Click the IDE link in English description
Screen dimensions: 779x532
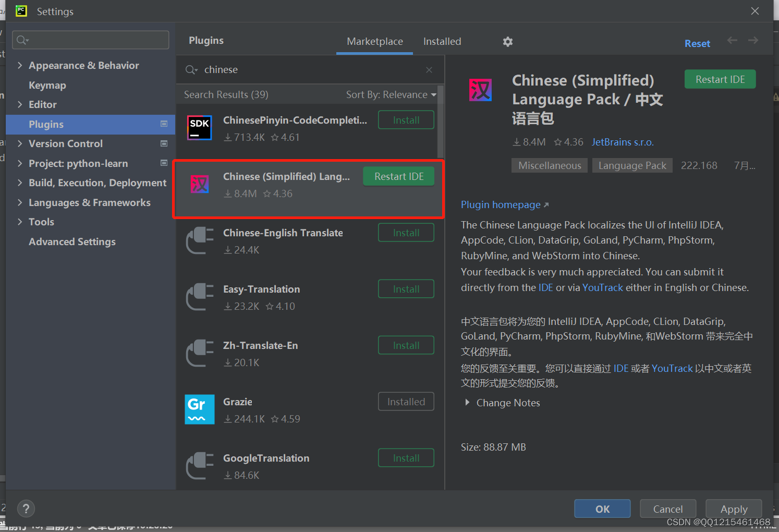(x=545, y=287)
